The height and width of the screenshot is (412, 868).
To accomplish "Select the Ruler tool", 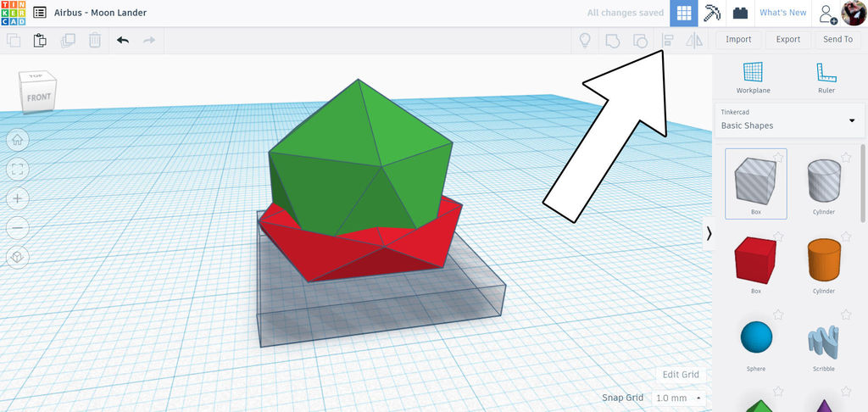I will point(826,77).
